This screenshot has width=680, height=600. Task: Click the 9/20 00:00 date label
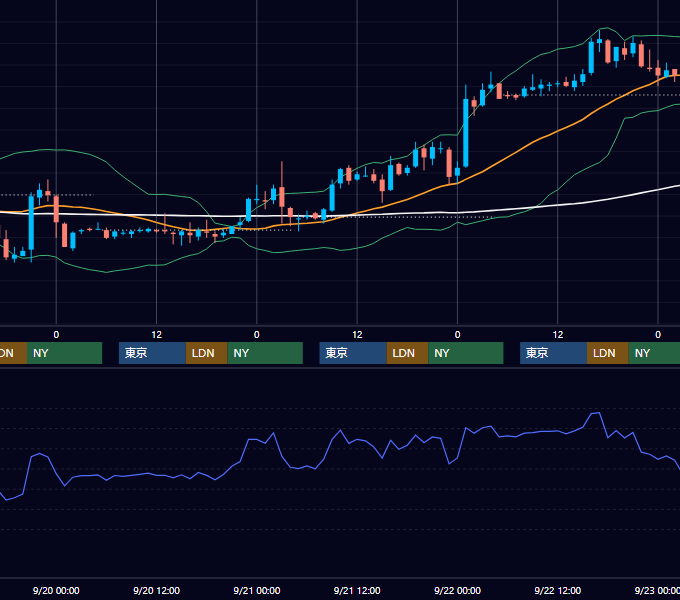56,590
